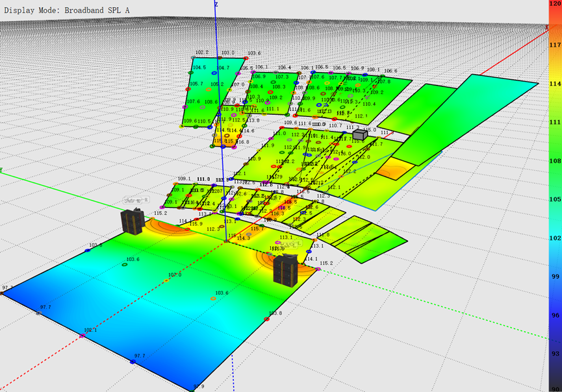Click the 106.6 SPL value label
The width and height of the screenshot is (562, 392).
390,71
